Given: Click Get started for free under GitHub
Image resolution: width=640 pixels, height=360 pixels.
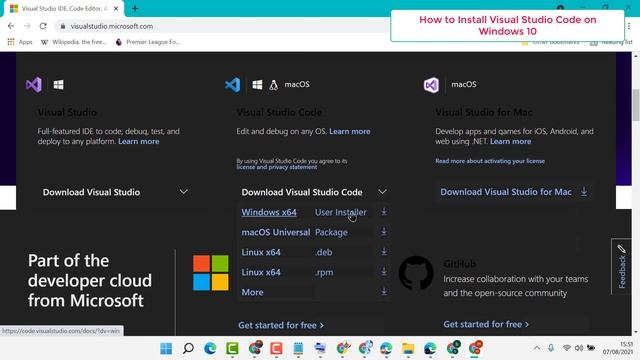Looking at the screenshot, I should tap(486, 324).
